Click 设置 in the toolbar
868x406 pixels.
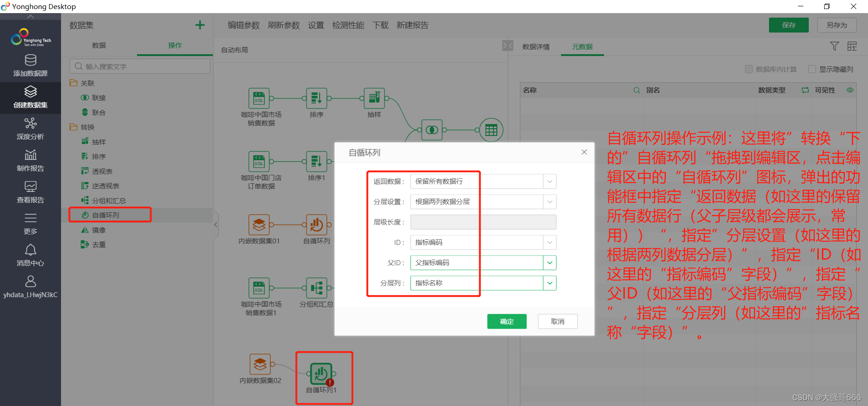click(316, 25)
